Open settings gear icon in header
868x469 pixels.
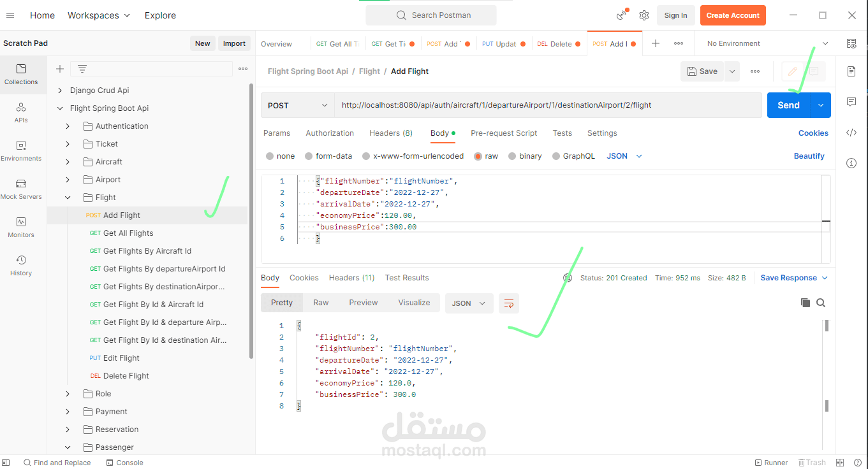[x=644, y=15]
